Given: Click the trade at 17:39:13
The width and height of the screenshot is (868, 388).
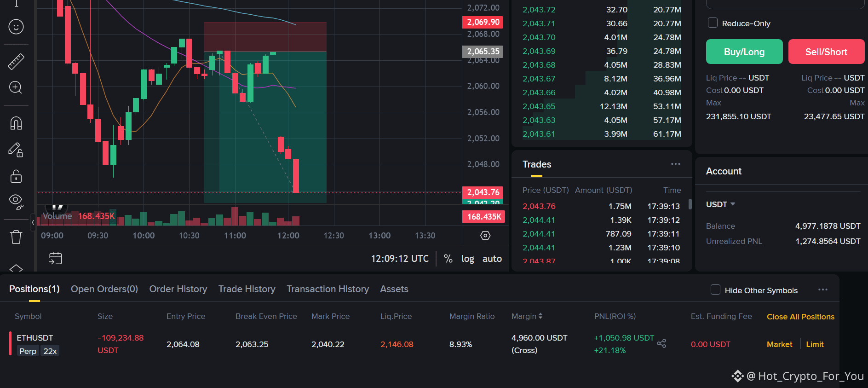Looking at the screenshot, I should pos(602,206).
